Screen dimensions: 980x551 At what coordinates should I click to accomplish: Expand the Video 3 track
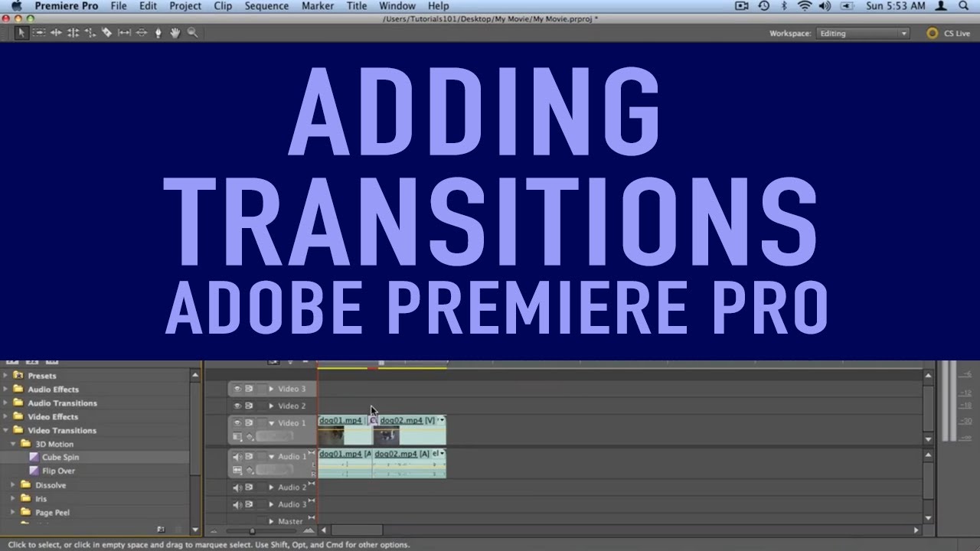pos(271,389)
